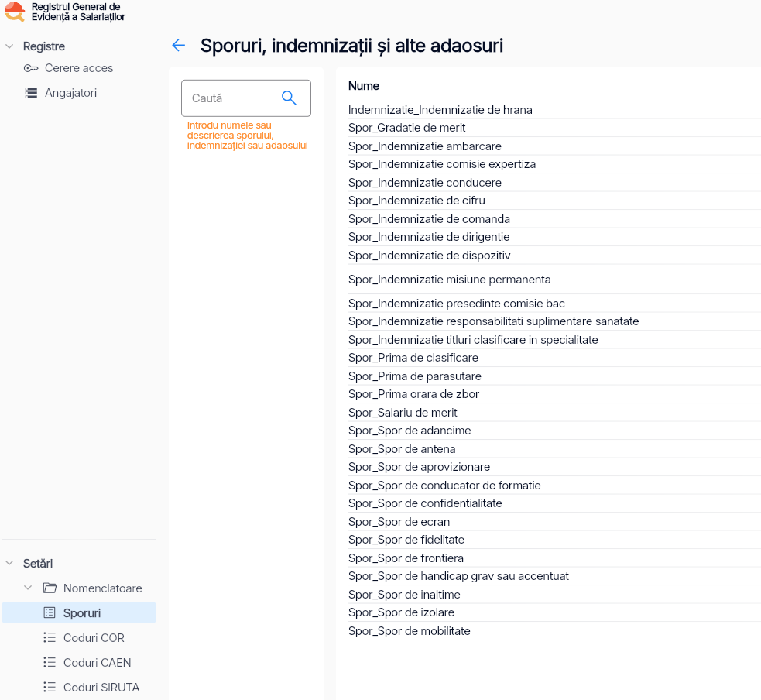Click the Nume column header
The height and width of the screenshot is (700, 761).
click(364, 86)
